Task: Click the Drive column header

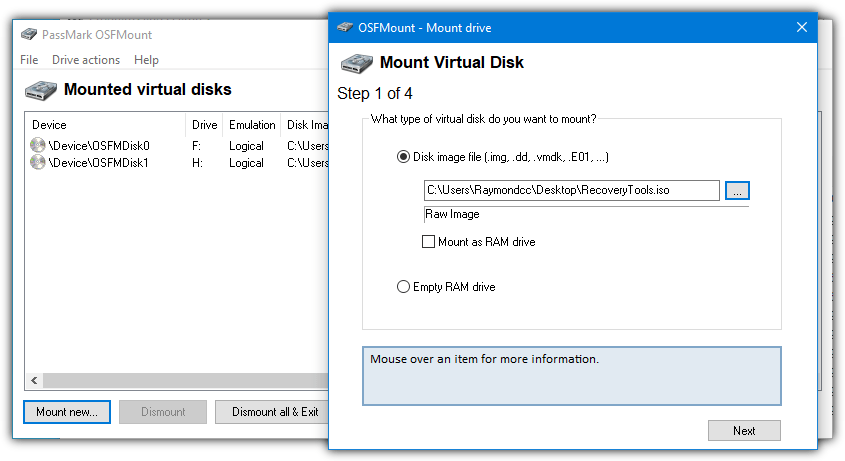Action: [204, 125]
